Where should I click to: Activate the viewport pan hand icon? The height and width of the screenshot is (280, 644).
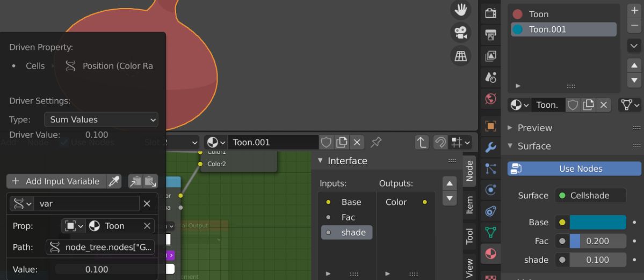[x=460, y=10]
